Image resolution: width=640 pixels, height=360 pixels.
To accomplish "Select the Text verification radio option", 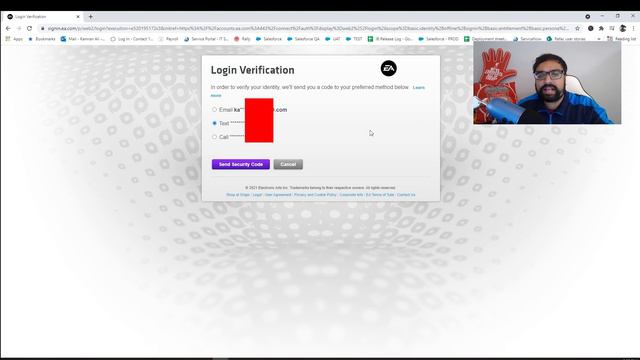I will click(214, 123).
